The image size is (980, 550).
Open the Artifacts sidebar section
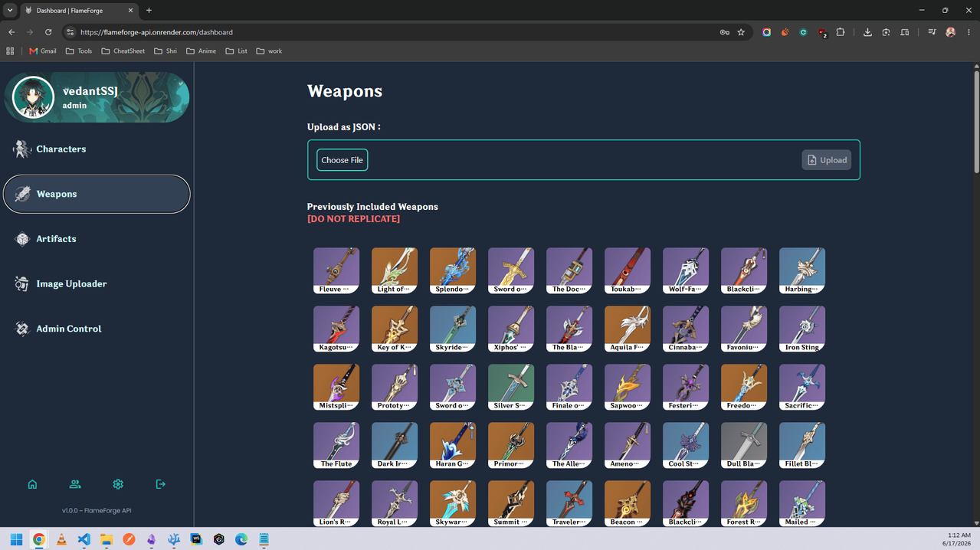97,239
